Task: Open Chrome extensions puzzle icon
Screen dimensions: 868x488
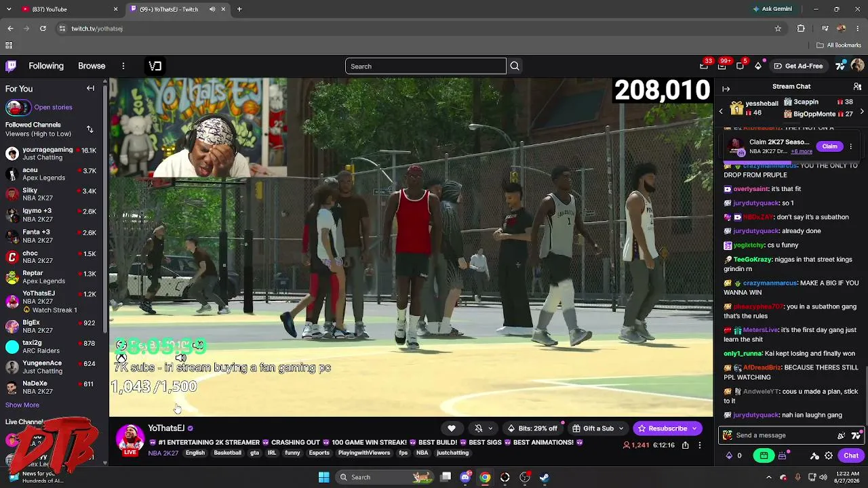Action: [801, 28]
